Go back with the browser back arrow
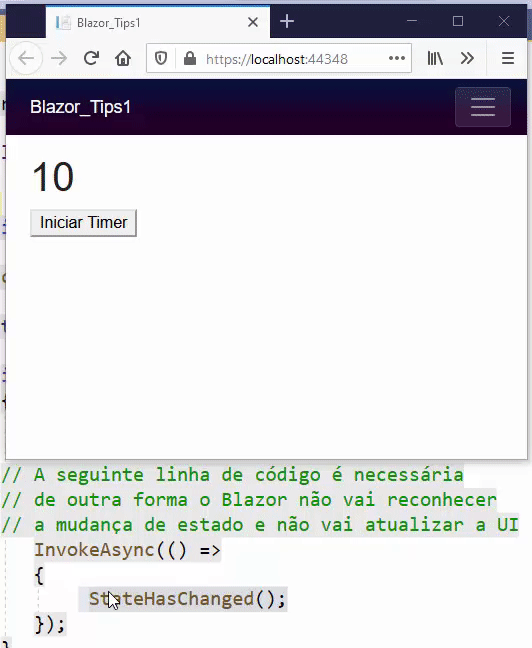 pos(26,58)
